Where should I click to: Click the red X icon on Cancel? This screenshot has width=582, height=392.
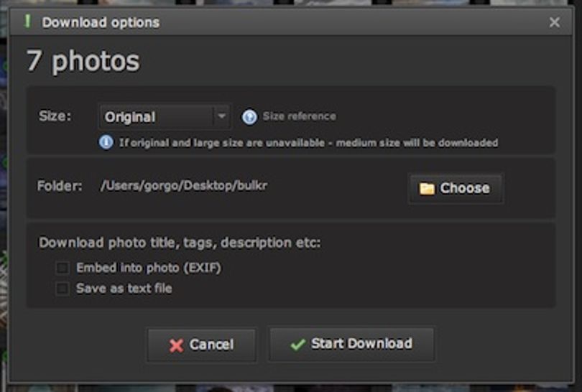point(176,345)
